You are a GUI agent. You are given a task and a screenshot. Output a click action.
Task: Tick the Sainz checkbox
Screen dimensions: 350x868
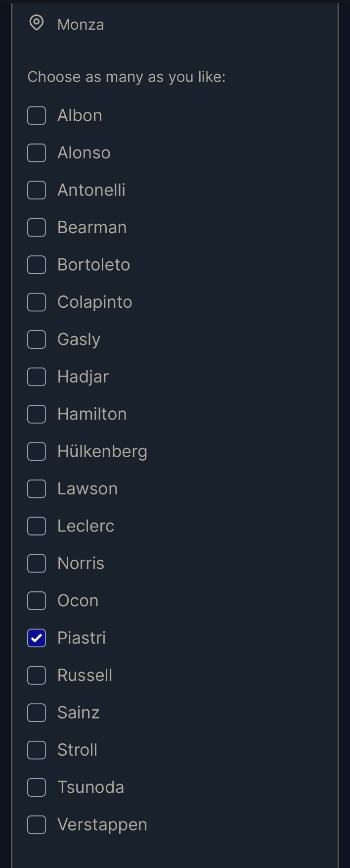(37, 713)
